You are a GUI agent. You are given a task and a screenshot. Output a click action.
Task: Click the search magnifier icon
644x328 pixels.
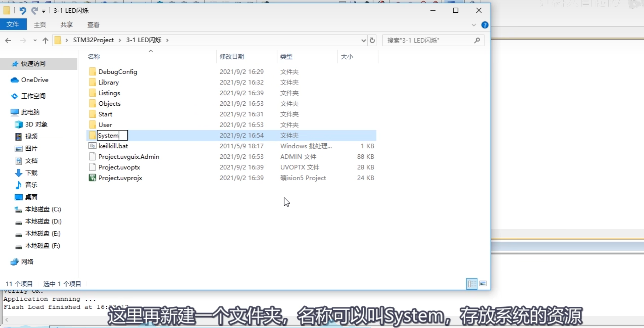(x=477, y=40)
